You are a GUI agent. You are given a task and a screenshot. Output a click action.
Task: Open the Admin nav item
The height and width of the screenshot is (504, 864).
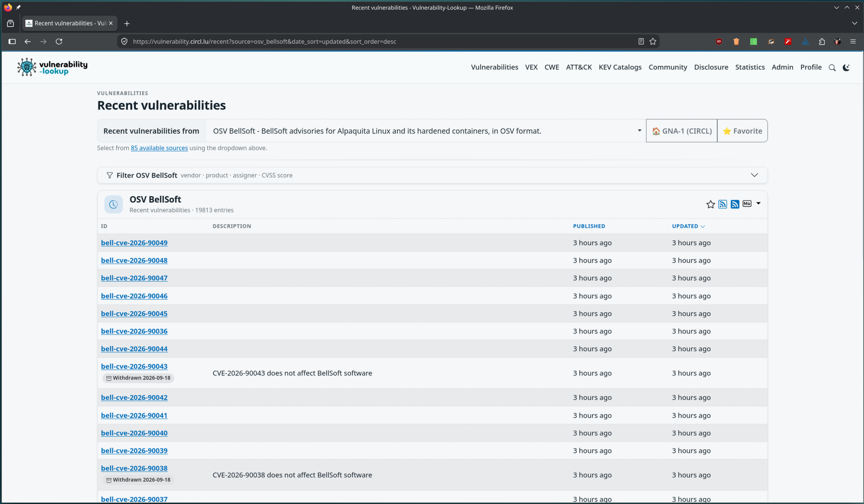(x=782, y=67)
